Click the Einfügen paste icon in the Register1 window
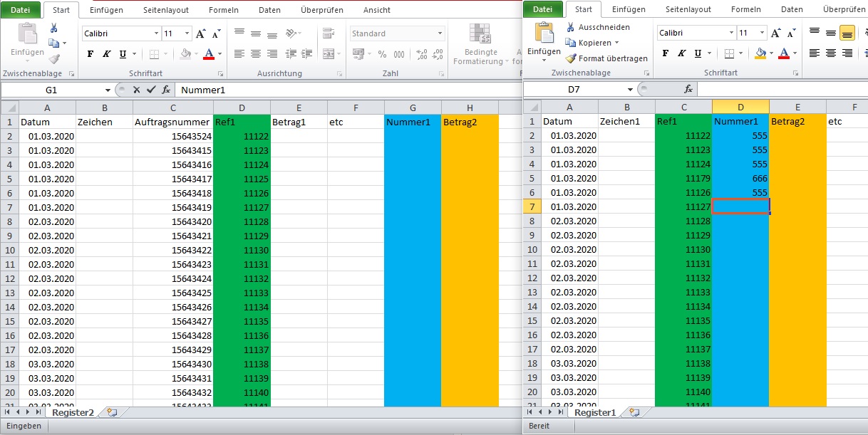Screen dimensions: 868x435 click(544, 34)
